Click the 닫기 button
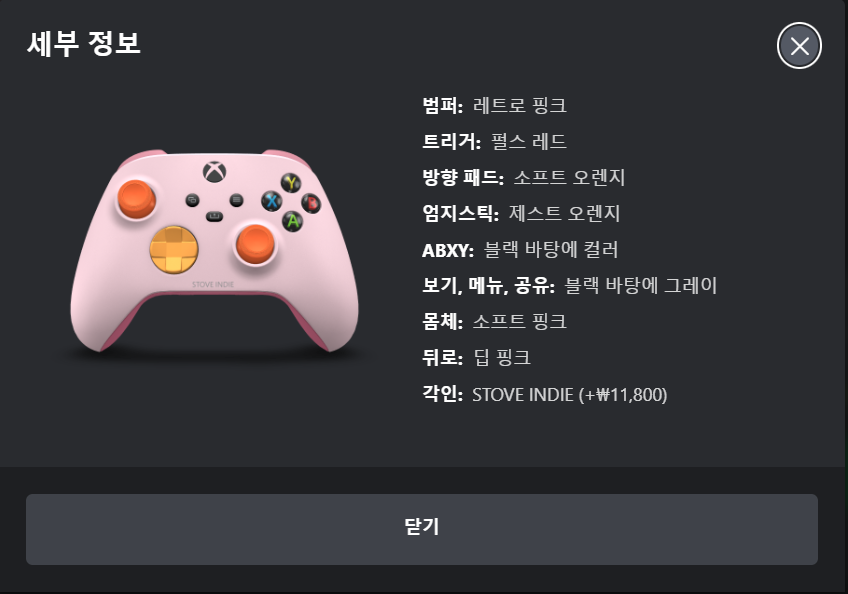The image size is (848, 594). click(x=422, y=529)
